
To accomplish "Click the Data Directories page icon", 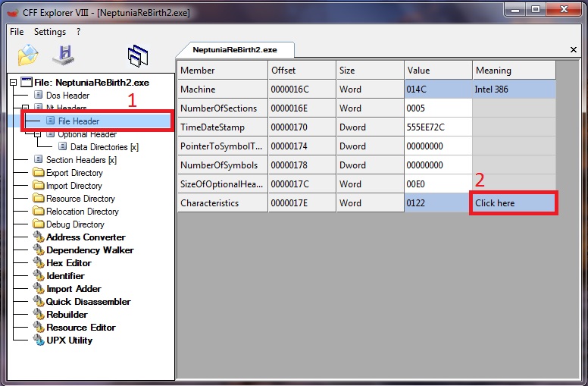I will [x=63, y=146].
